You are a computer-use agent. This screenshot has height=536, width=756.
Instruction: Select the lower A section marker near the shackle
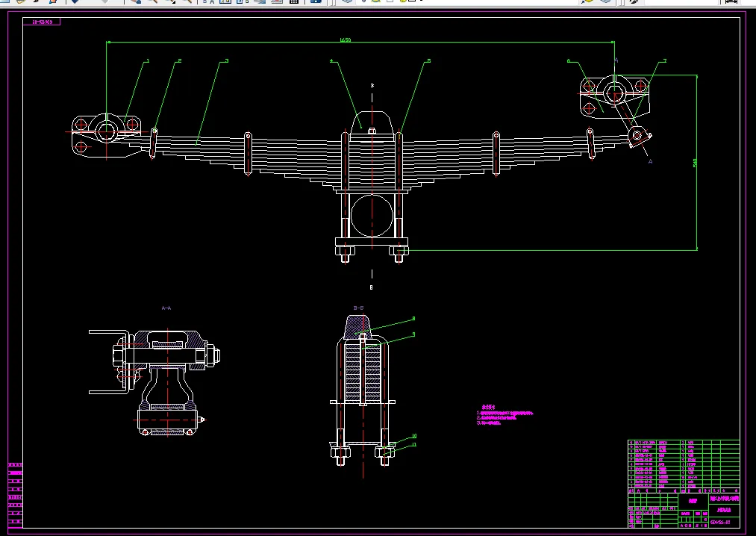click(650, 161)
